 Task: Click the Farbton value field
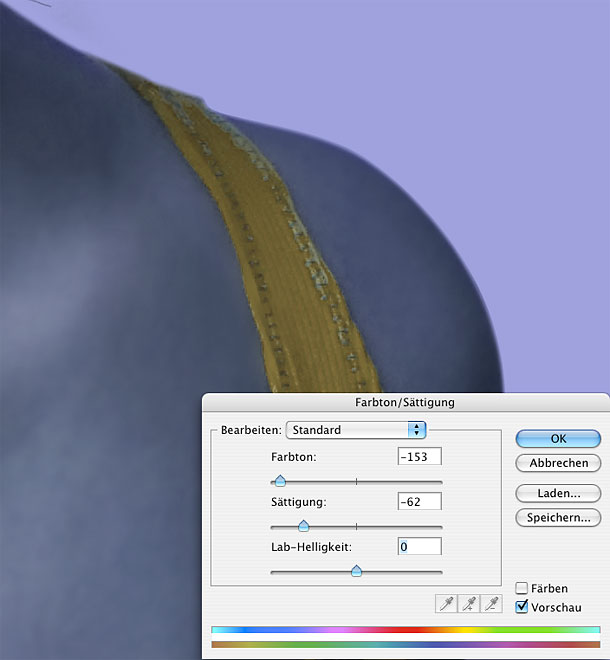point(420,457)
